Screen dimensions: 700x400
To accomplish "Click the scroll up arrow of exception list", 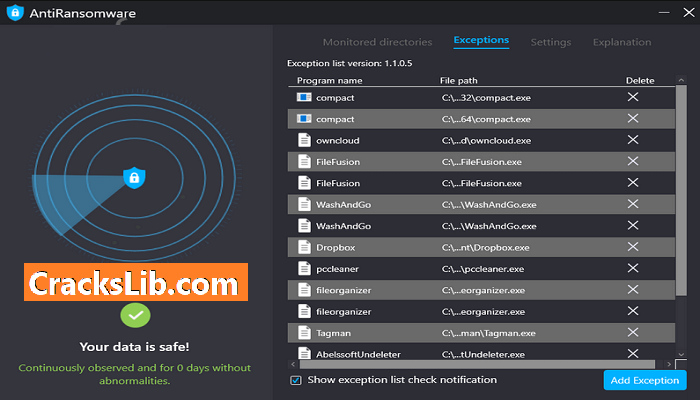I will (x=681, y=80).
